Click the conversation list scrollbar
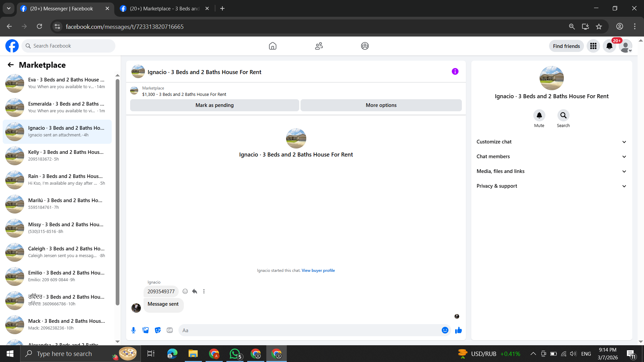The width and height of the screenshot is (644, 362). [x=117, y=192]
